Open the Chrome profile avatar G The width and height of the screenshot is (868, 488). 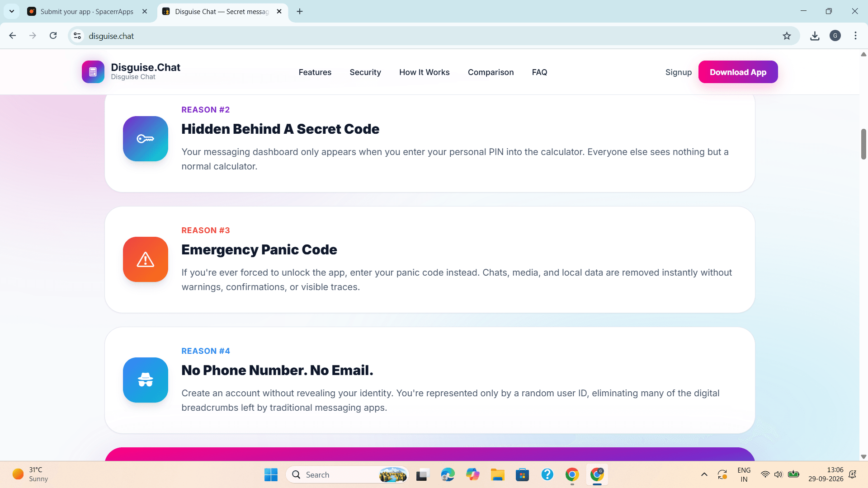(x=835, y=36)
